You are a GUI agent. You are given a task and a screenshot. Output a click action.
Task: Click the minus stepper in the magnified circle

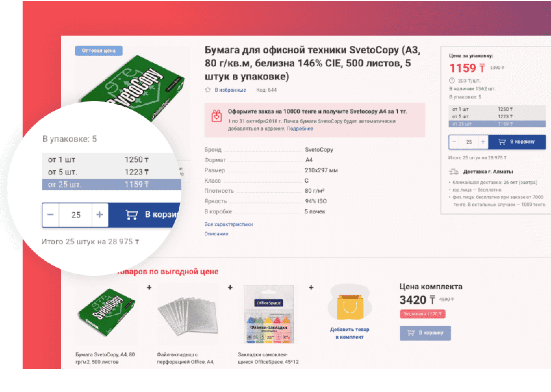51,215
